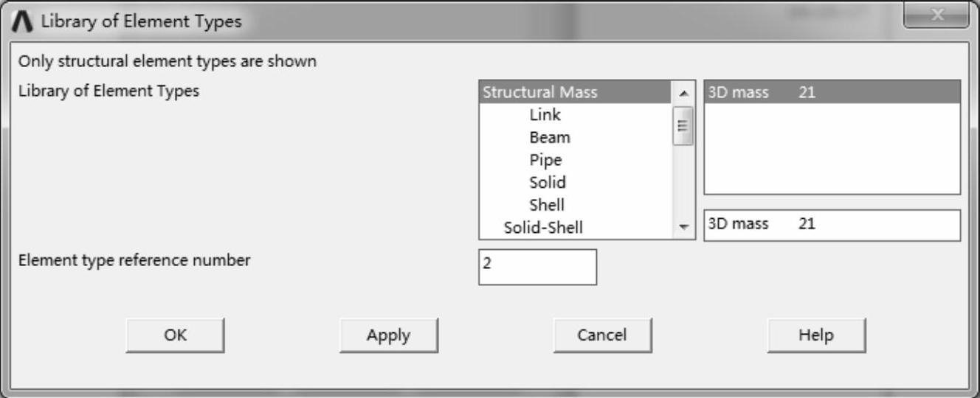Click the 3D mass 21 selection field
This screenshot has width=980, height=398.
point(832,225)
